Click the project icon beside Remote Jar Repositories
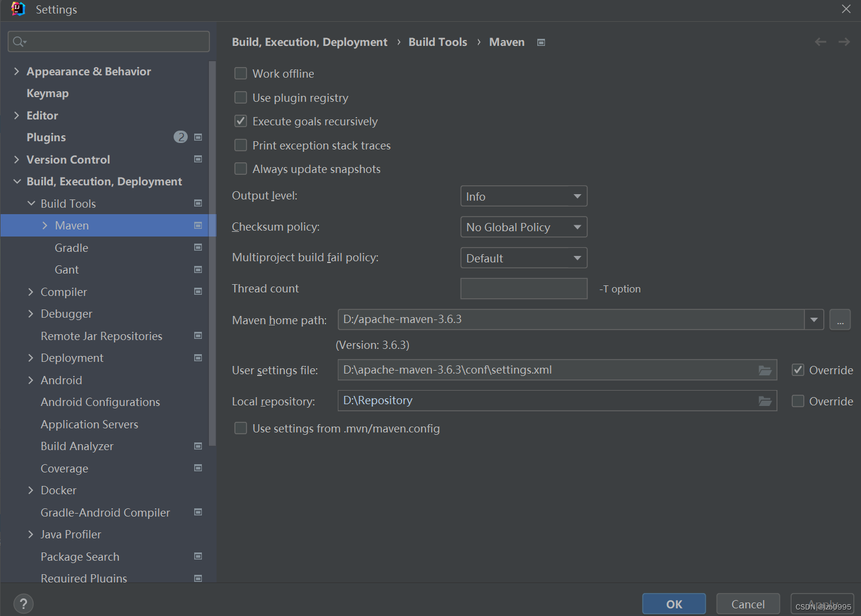The image size is (861, 616). [x=198, y=335]
